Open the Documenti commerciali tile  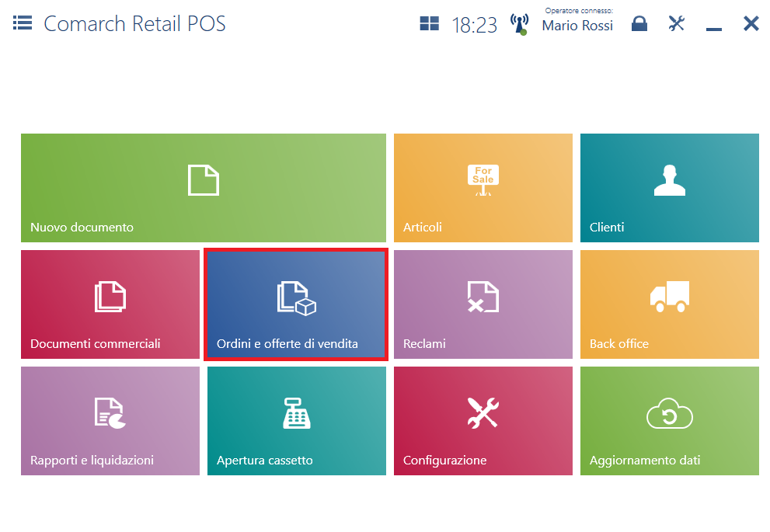click(110, 304)
